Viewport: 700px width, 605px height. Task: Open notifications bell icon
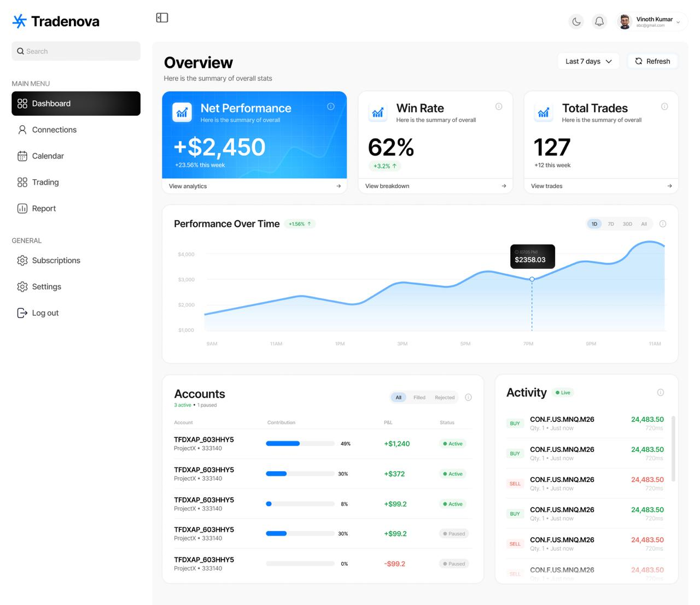coord(599,22)
